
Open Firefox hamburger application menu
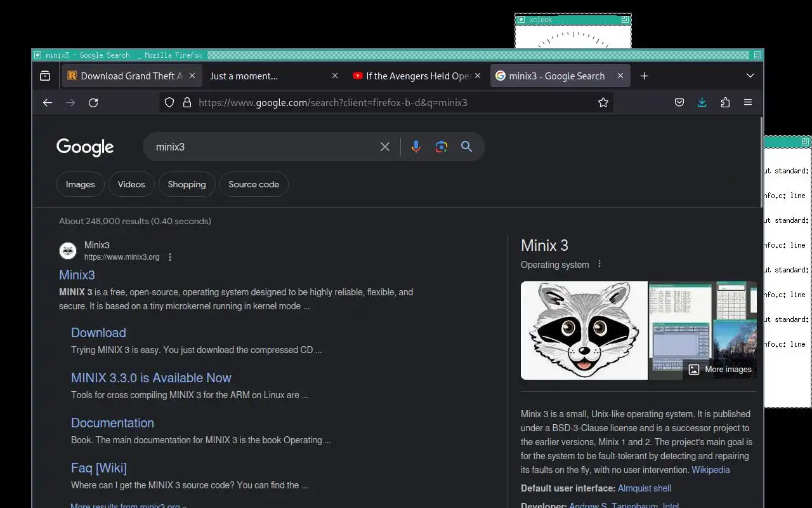[748, 102]
